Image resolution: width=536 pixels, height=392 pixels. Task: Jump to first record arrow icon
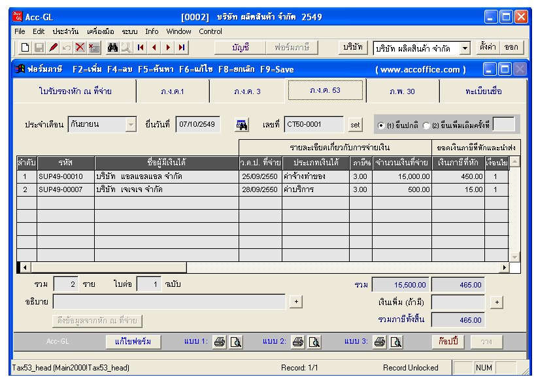coord(141,48)
